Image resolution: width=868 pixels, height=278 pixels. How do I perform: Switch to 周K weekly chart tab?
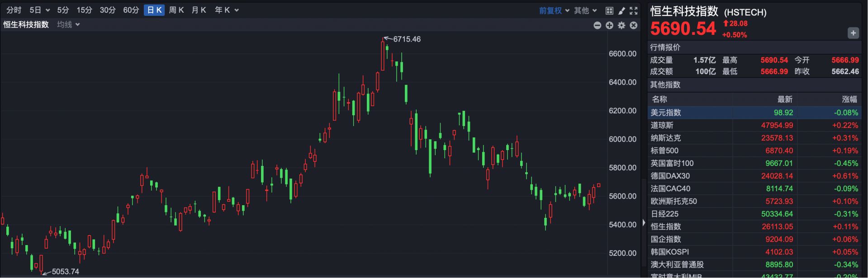(x=176, y=10)
